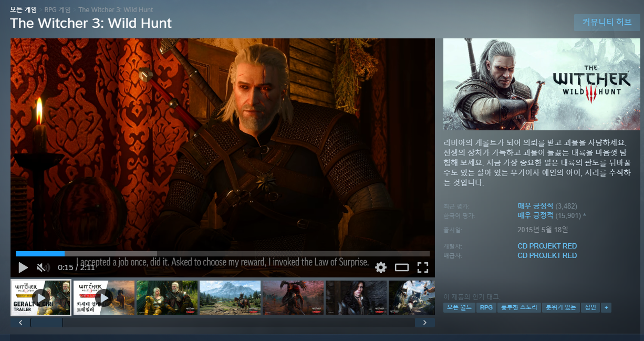Click the game title heading
Screen dimensions: 644x341
pos(91,23)
